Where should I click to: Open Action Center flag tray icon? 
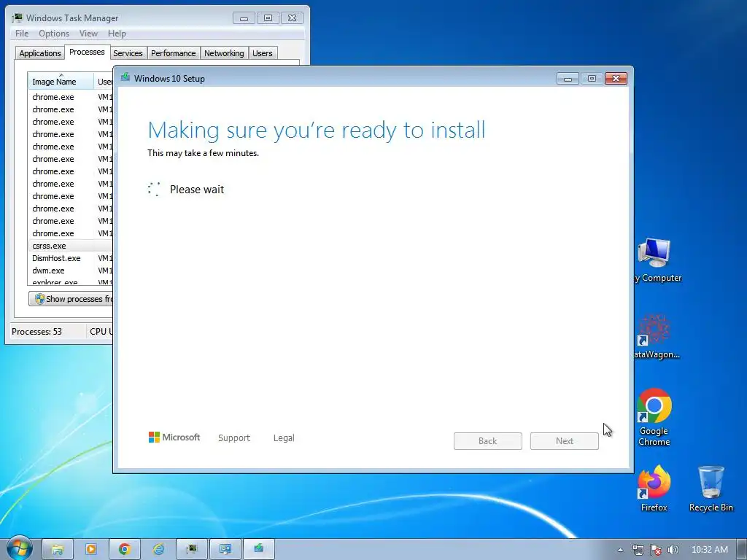click(656, 550)
